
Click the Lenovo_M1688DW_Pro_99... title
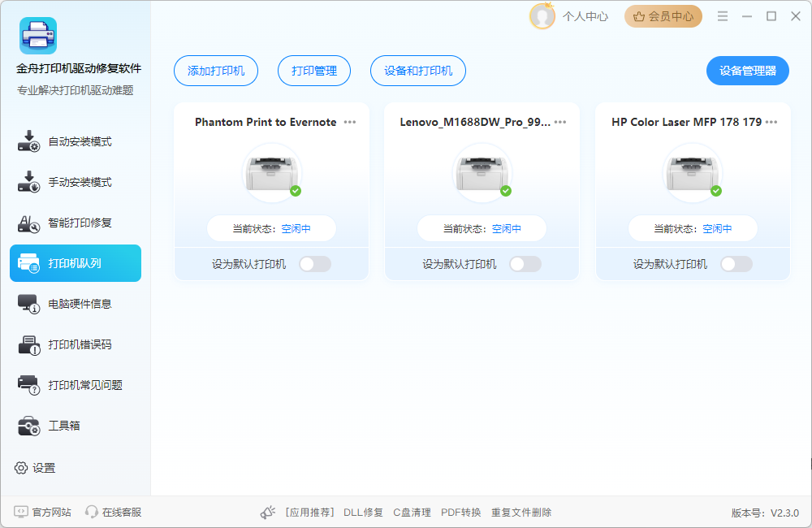coord(475,123)
